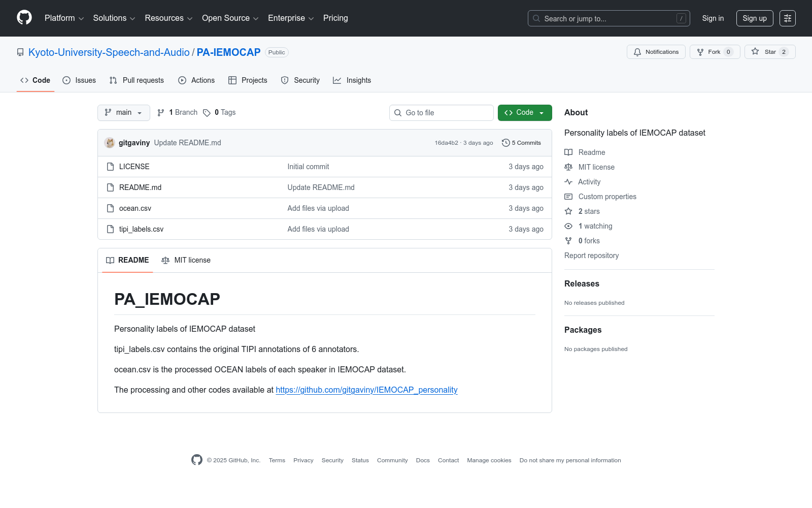The image size is (812, 508).
Task: Click the Sign in link
Action: click(713, 18)
